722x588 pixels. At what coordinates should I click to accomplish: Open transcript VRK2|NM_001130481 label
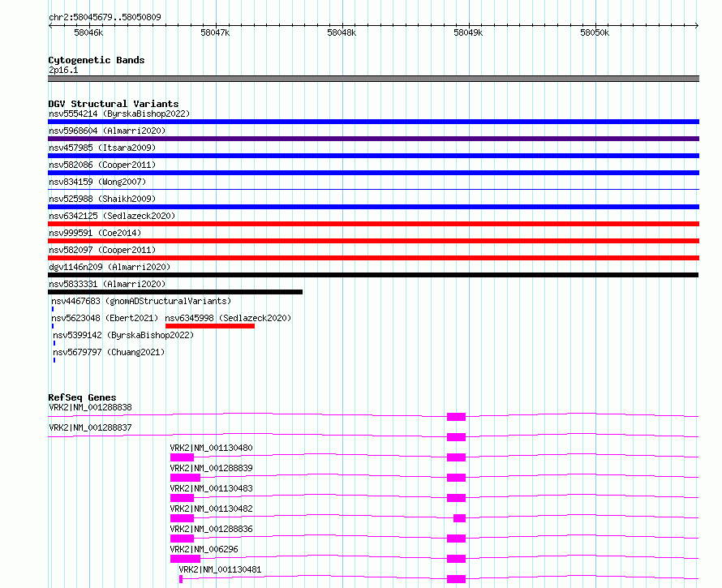[x=220, y=569]
